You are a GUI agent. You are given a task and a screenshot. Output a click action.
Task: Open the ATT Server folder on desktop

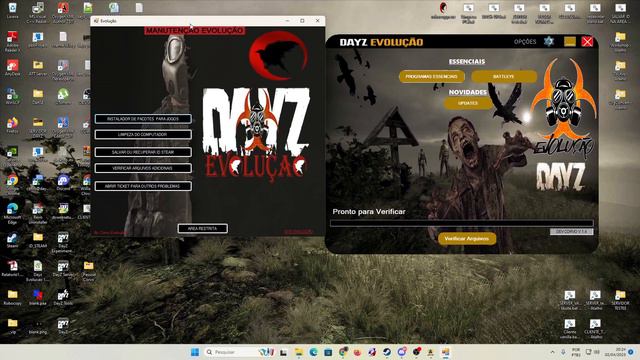[38, 68]
